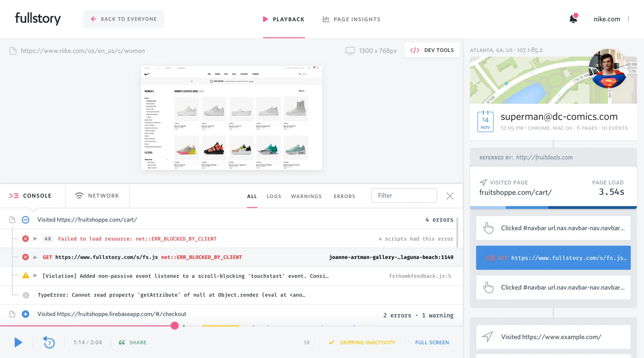The image size is (644, 358).
Task: Click the "3.54s" page load value
Action: pyautogui.click(x=611, y=192)
